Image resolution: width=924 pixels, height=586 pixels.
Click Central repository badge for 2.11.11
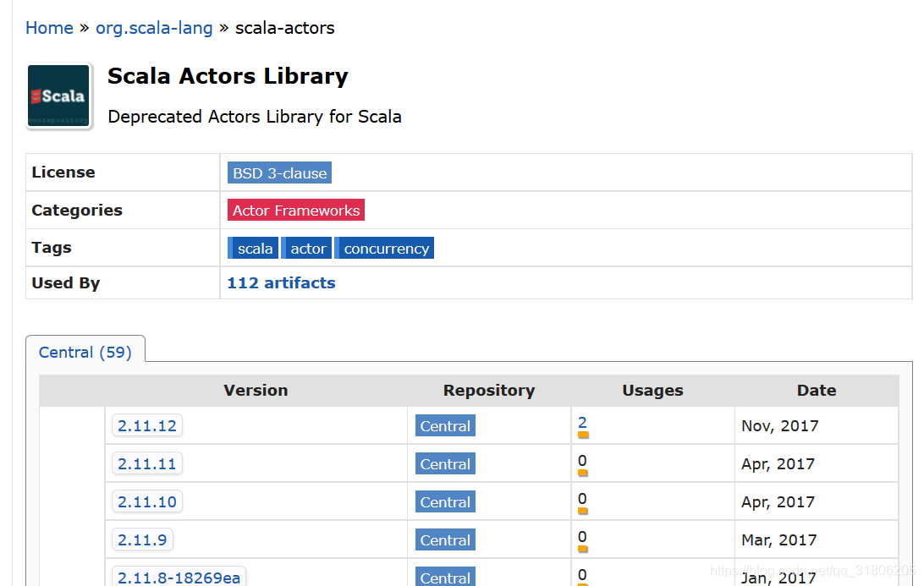(445, 464)
